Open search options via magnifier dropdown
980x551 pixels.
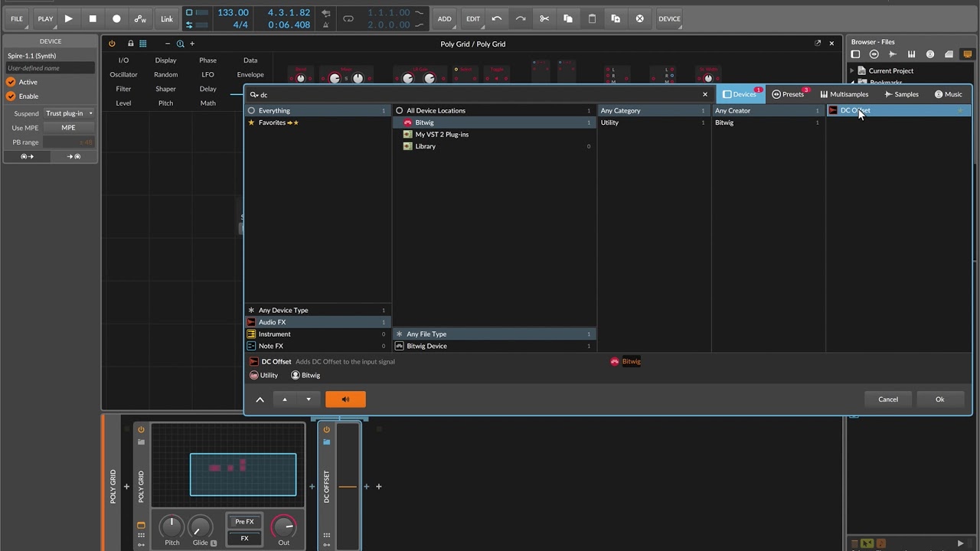(x=254, y=95)
